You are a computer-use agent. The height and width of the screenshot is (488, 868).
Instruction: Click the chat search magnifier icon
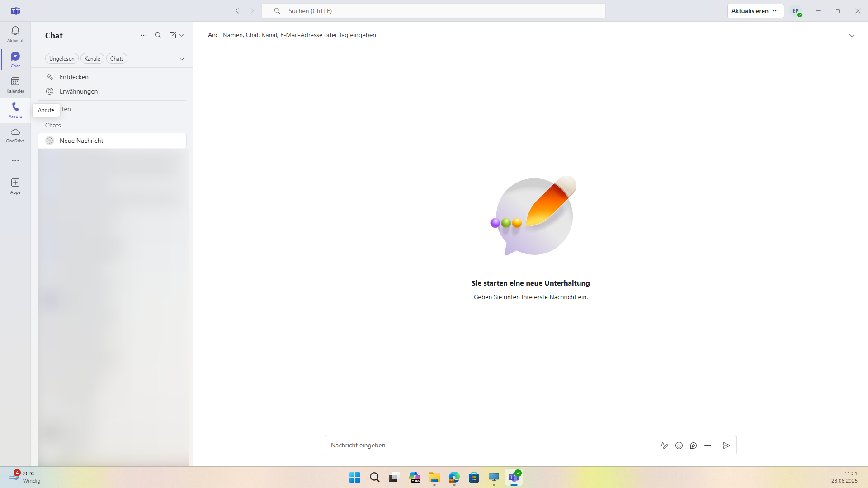point(158,35)
